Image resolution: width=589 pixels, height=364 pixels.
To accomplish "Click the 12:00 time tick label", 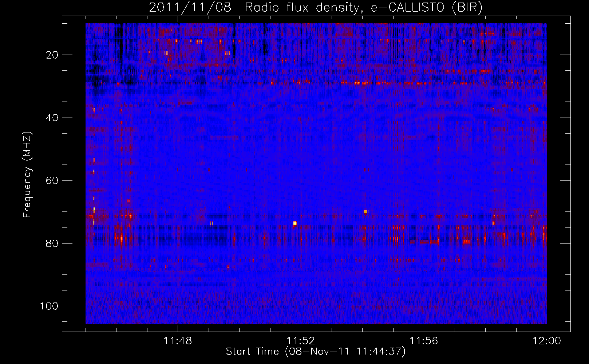I will coord(547,341).
